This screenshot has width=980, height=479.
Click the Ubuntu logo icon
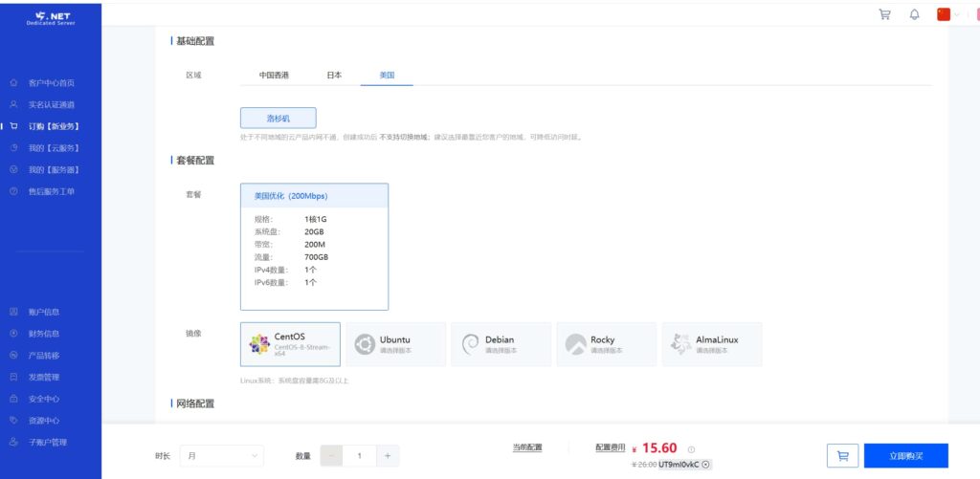click(365, 344)
